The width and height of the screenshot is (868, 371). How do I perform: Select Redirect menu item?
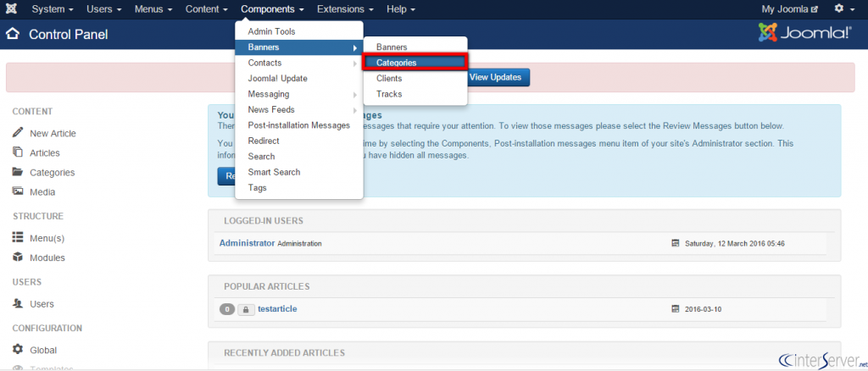click(299, 141)
